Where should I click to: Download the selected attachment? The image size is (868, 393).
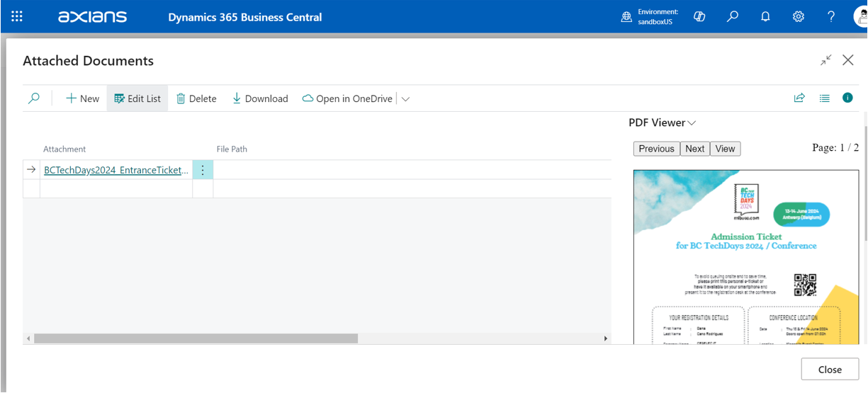coord(260,98)
